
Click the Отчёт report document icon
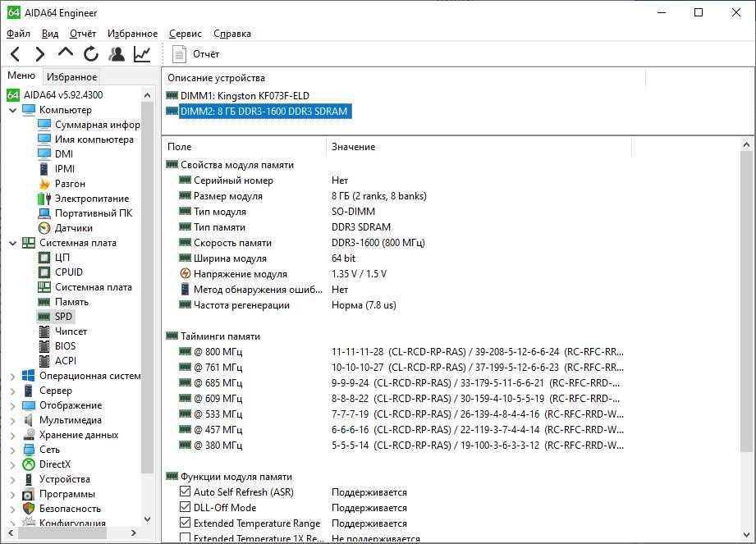coord(180,54)
